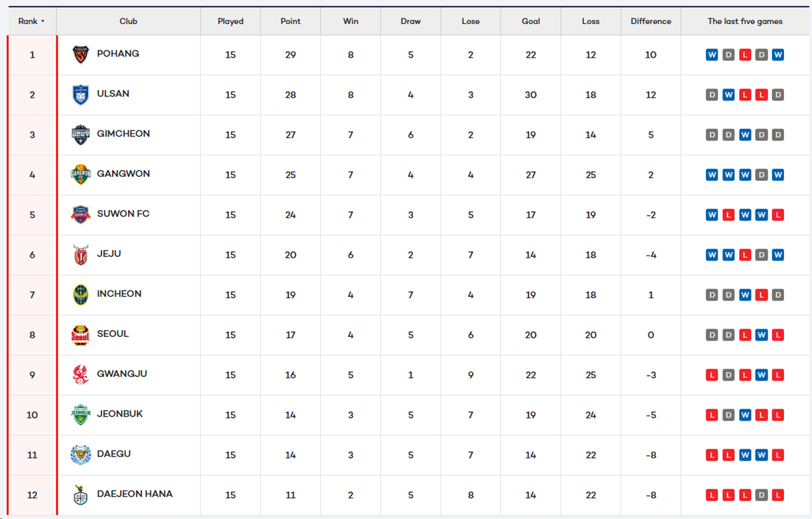Click the Ulsan club crest icon
The width and height of the screenshot is (812, 519).
click(81, 95)
